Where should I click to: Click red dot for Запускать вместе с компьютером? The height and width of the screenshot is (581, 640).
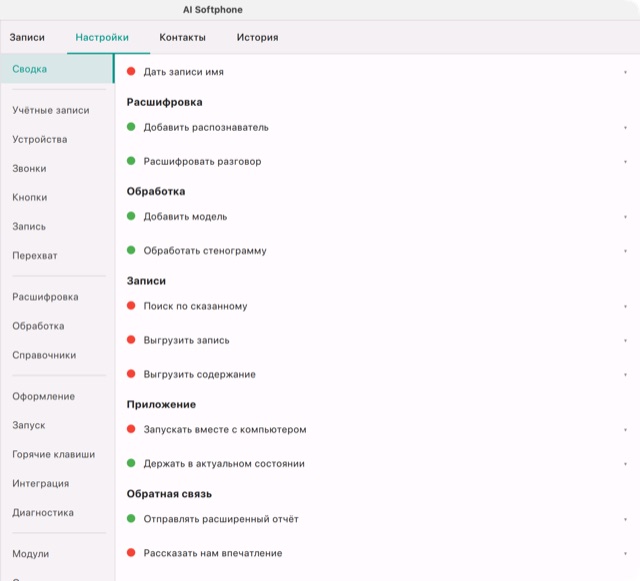point(131,429)
